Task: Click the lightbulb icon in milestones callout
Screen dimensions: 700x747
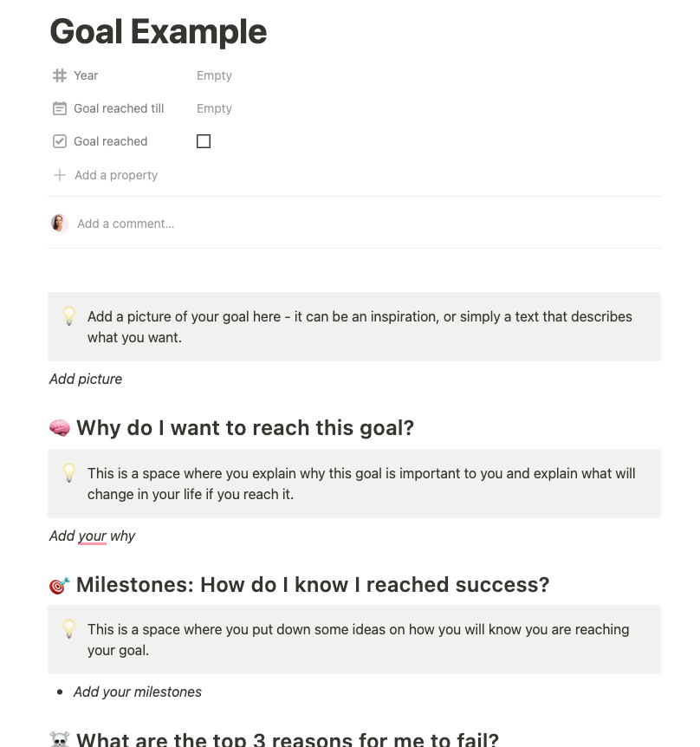Action: [x=69, y=630]
